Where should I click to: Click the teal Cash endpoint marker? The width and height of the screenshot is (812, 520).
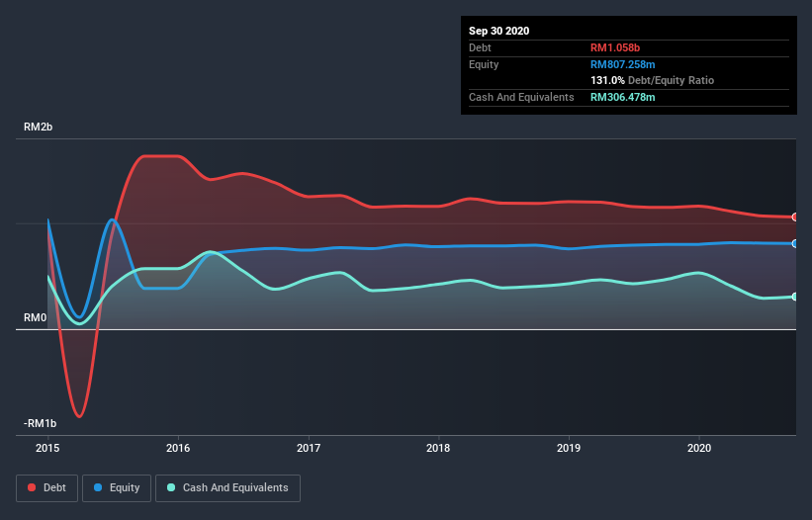pos(795,297)
